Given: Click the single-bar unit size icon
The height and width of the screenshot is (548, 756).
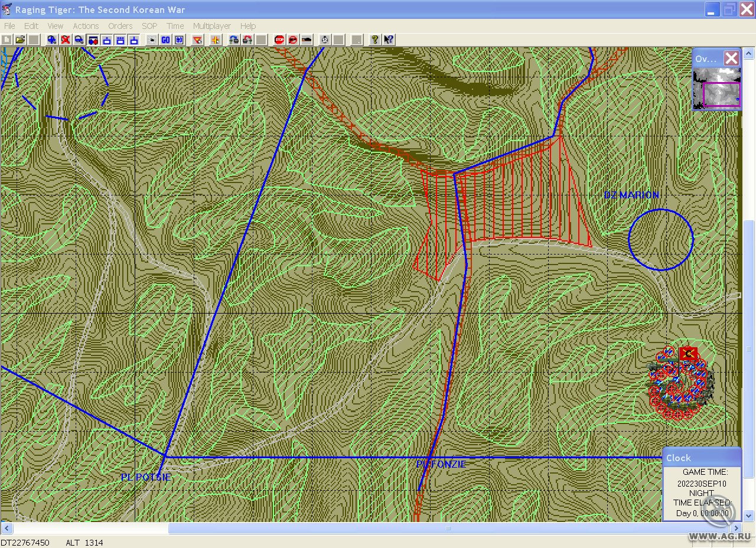Looking at the screenshot, I should (x=134, y=40).
